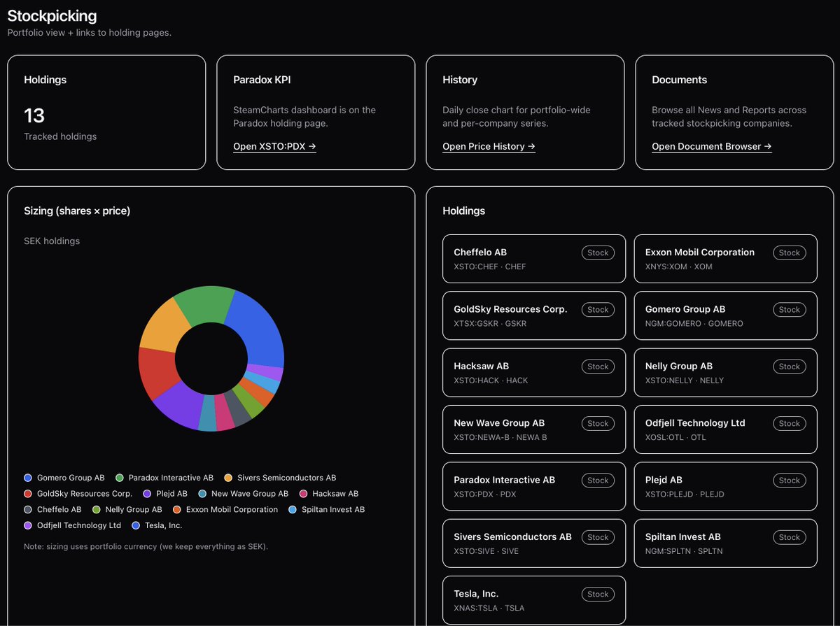This screenshot has width=840, height=626.
Task: Click the Stock badge on the Tesla card
Action: point(598,594)
